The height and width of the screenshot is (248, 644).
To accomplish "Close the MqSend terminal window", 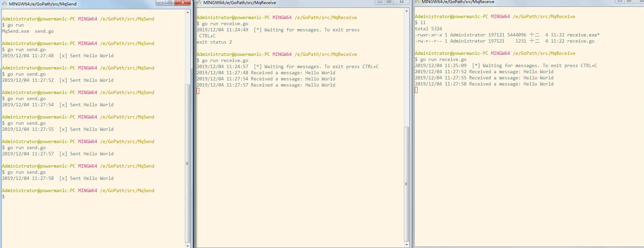I will coord(183,3).
